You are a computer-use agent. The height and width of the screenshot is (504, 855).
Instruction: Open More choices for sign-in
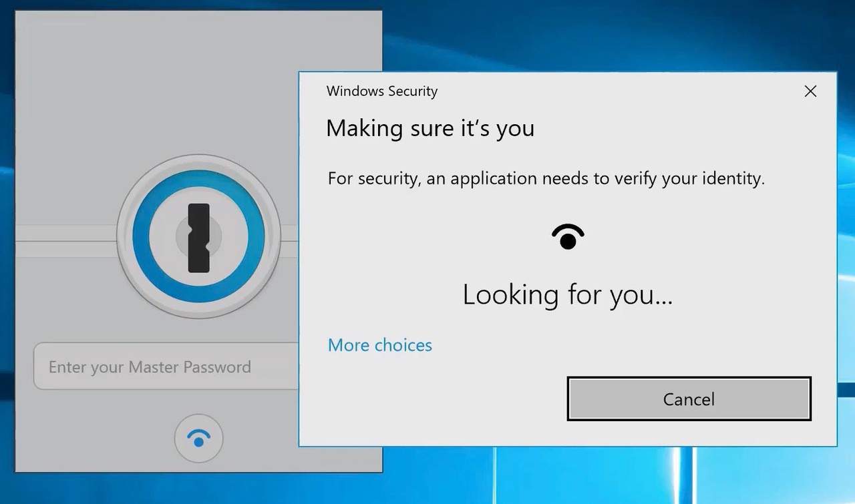coord(380,345)
